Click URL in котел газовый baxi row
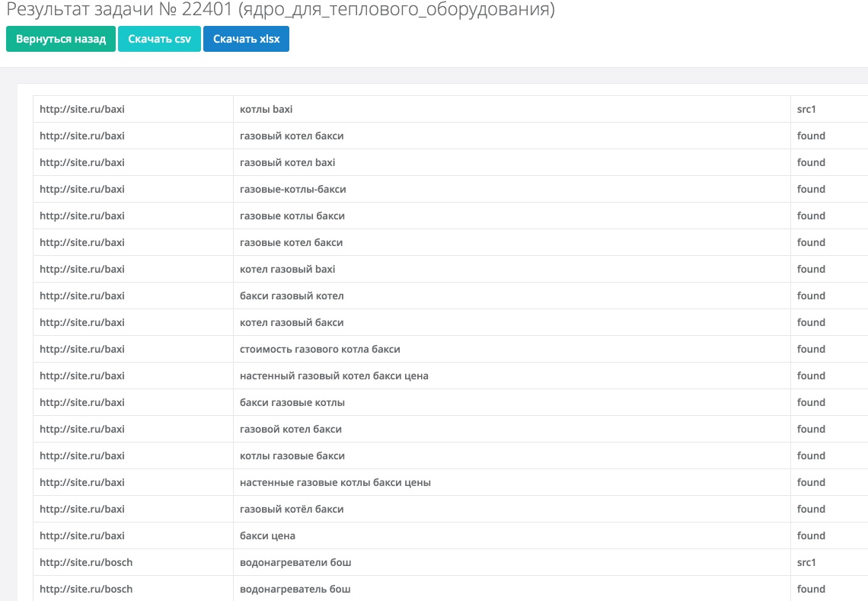 82,269
